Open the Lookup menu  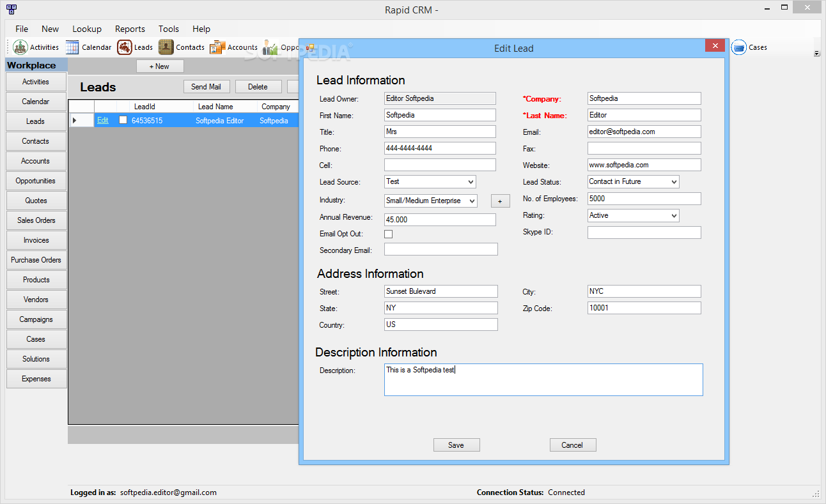point(87,29)
